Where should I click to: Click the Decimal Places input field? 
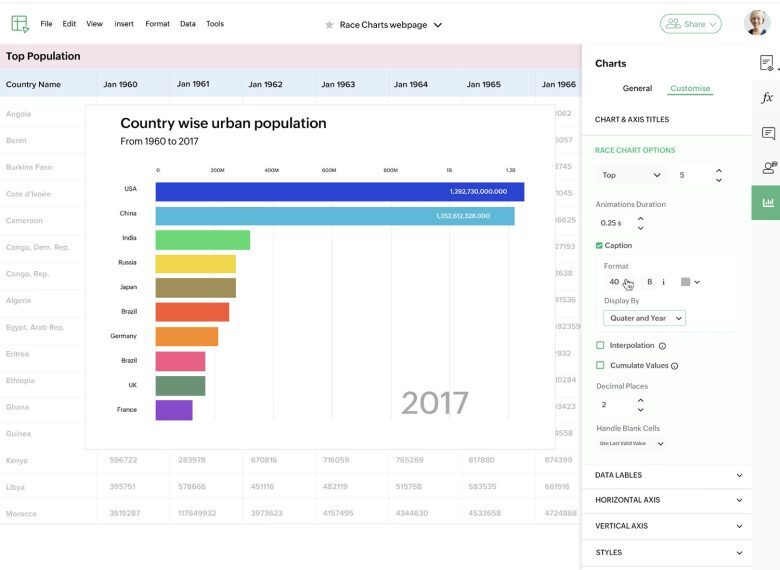(x=615, y=405)
